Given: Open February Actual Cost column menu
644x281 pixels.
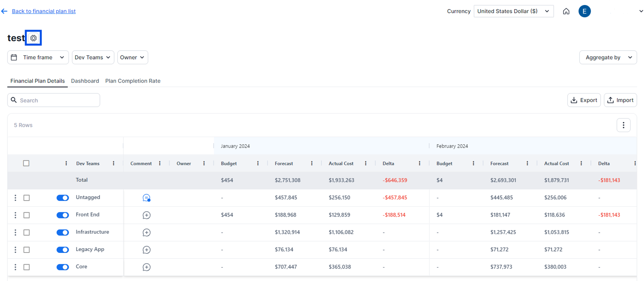Looking at the screenshot, I should [x=581, y=164].
